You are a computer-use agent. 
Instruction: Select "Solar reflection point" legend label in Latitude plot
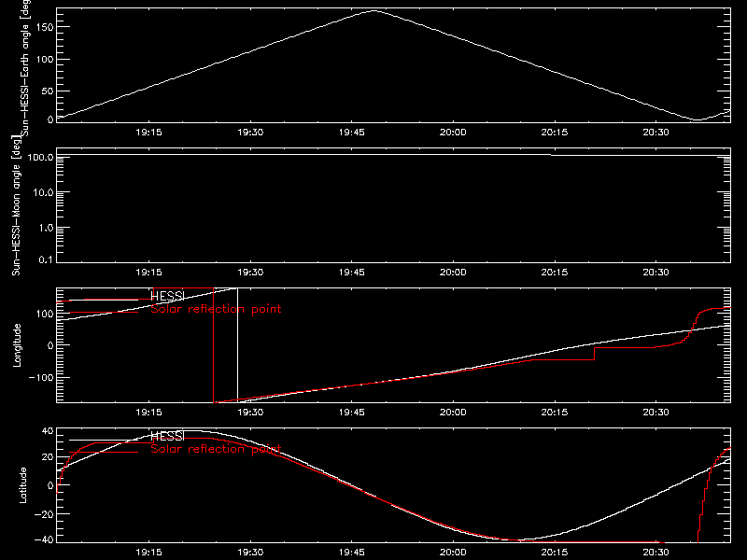216,449
